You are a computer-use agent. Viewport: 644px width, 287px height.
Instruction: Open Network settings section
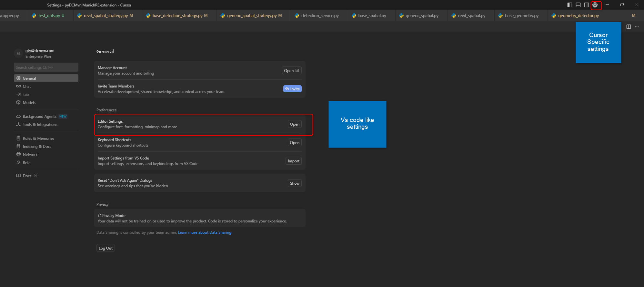click(x=30, y=155)
